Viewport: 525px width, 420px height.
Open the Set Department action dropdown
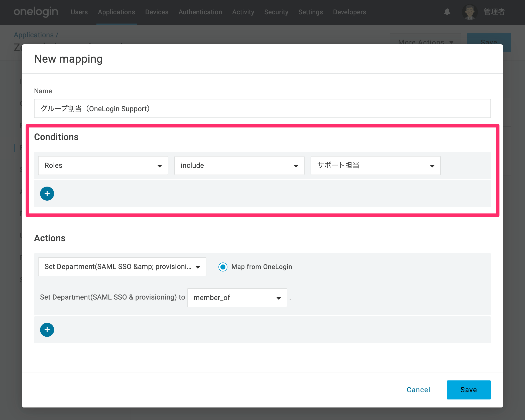[122, 267]
